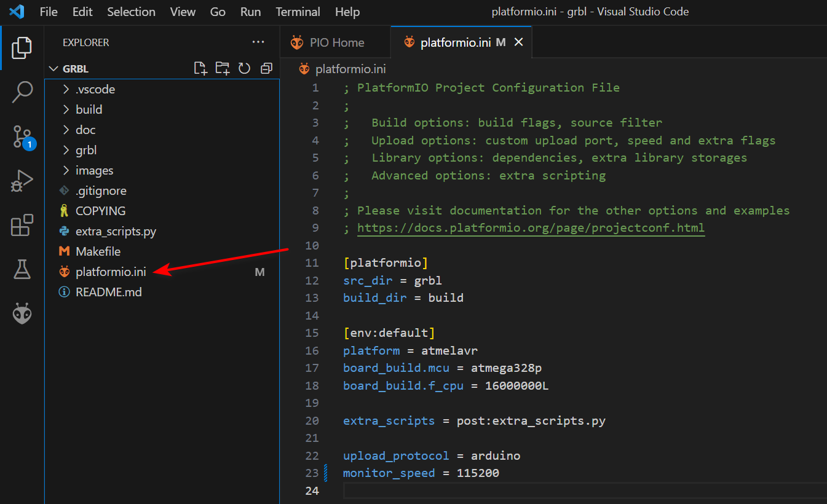This screenshot has height=504, width=827.
Task: Click PlatformIO icon in breadcrumb path
Action: (304, 69)
